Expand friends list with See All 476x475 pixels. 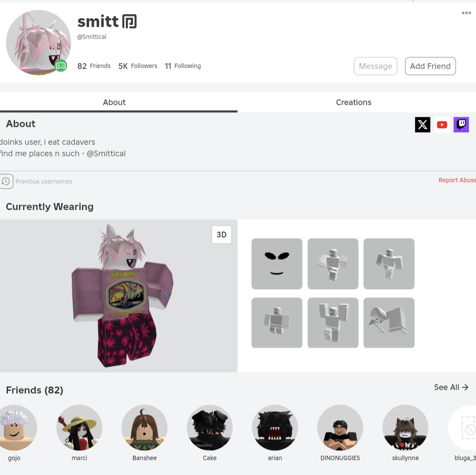click(x=451, y=387)
